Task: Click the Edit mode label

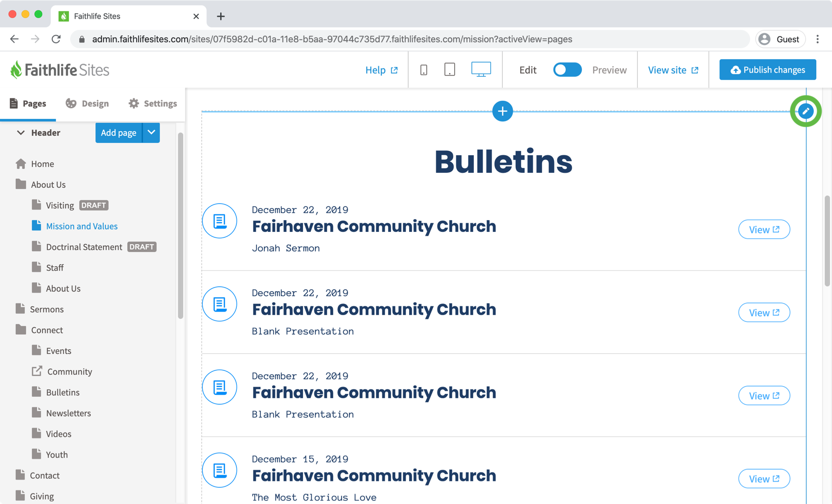Action: tap(528, 70)
